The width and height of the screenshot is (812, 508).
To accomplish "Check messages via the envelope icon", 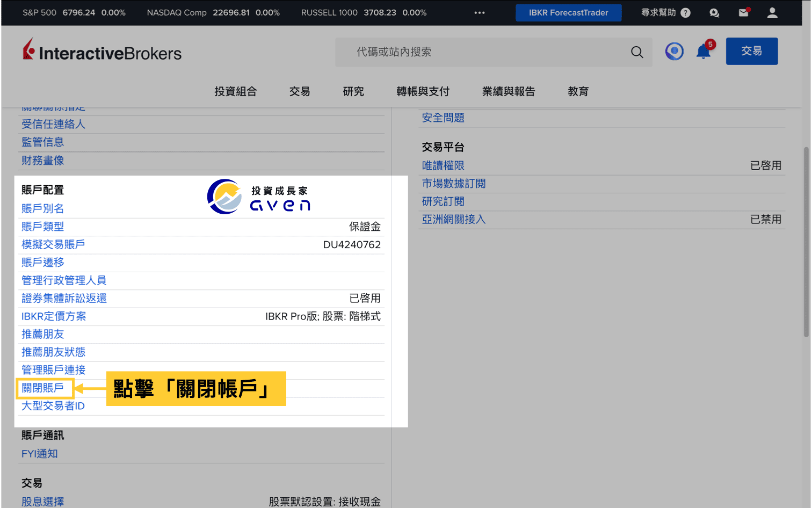I will click(x=743, y=12).
